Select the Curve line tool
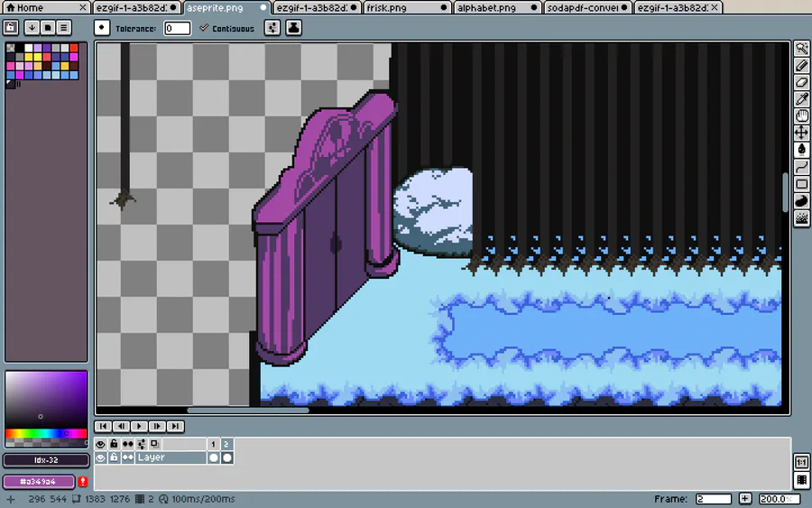Viewport: 812px width, 508px height. (802, 167)
